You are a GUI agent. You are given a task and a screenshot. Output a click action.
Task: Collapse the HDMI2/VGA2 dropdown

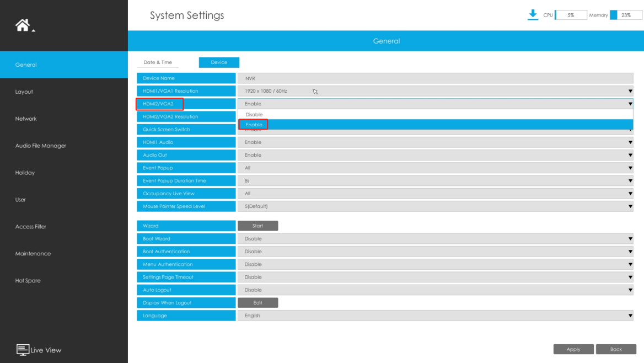point(436,104)
